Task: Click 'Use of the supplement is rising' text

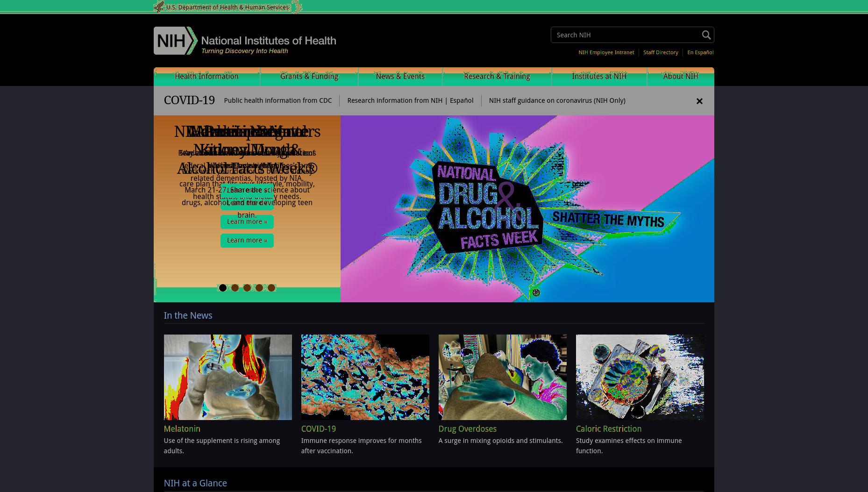Action: click(222, 446)
